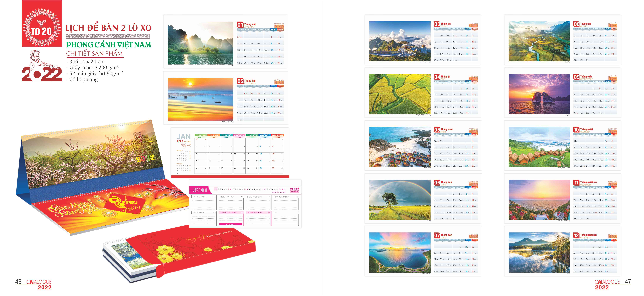Click the "06 Tháng sáu" month label
Viewport: 644px width, 296px height.
[443, 183]
